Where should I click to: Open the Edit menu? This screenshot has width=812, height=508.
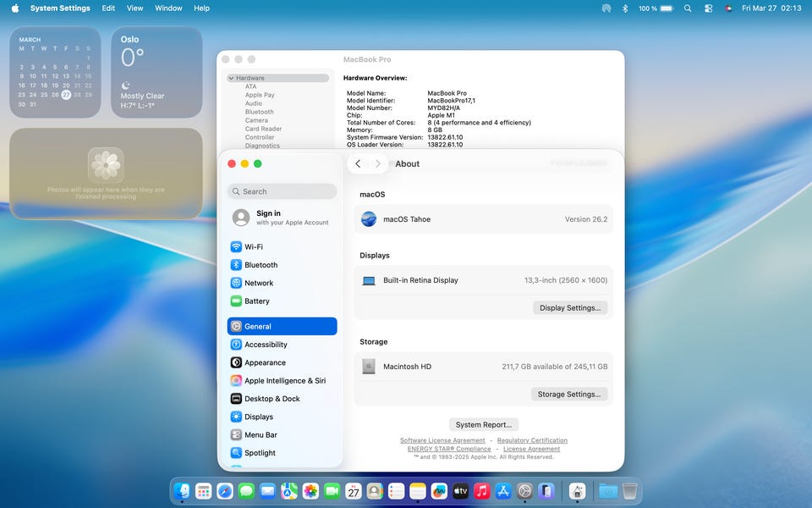tap(108, 8)
